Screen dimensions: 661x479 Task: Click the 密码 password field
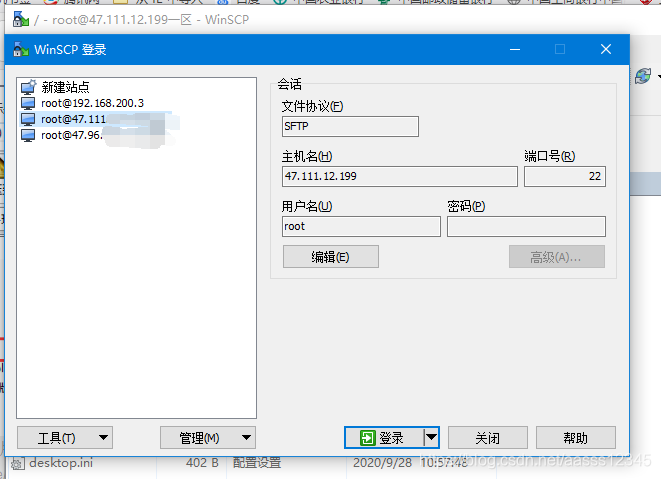[527, 226]
